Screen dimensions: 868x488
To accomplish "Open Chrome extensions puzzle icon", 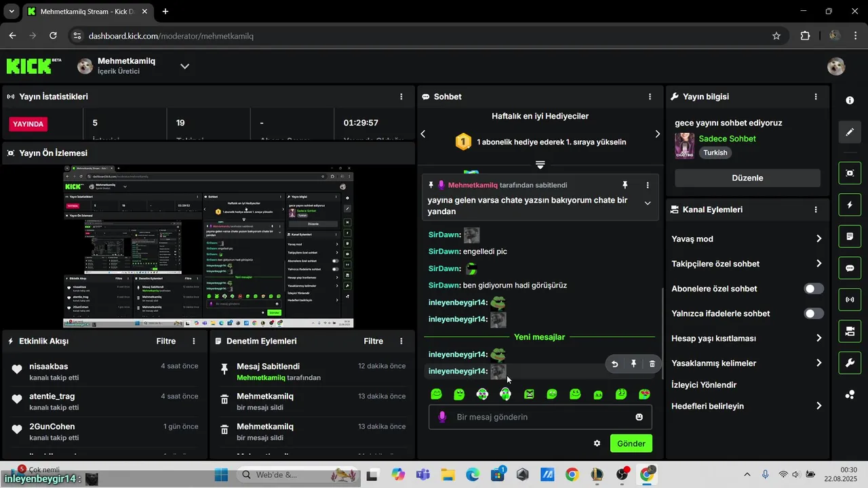I will click(x=806, y=36).
